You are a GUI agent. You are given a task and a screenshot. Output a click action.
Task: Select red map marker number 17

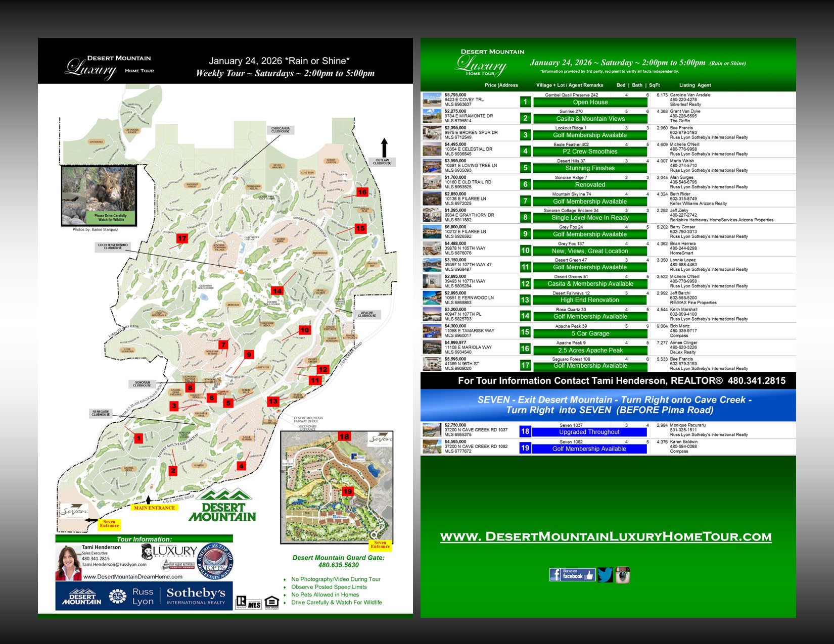[182, 238]
